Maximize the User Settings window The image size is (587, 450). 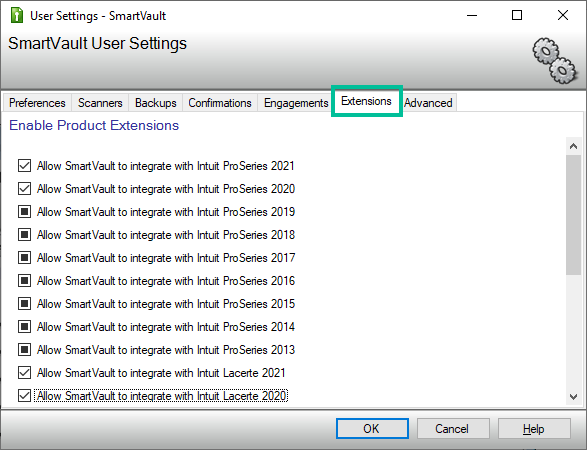[x=517, y=15]
